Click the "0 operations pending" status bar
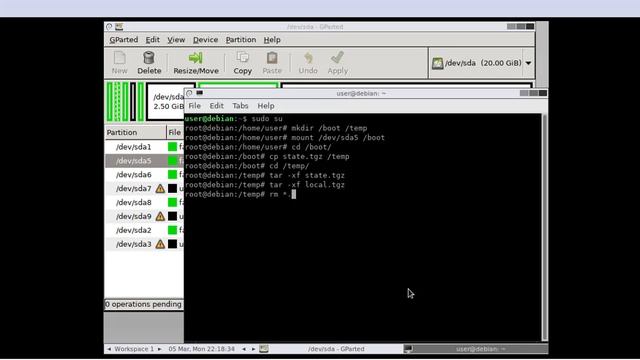640x360 pixels. coord(144,304)
